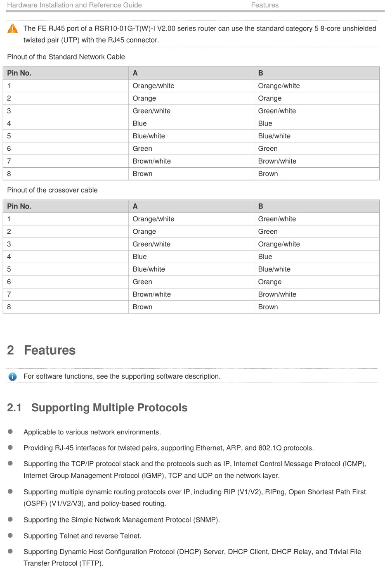
Task: Click the '2.1 Supporting Multiple Protocols' heading
Action: (x=97, y=408)
